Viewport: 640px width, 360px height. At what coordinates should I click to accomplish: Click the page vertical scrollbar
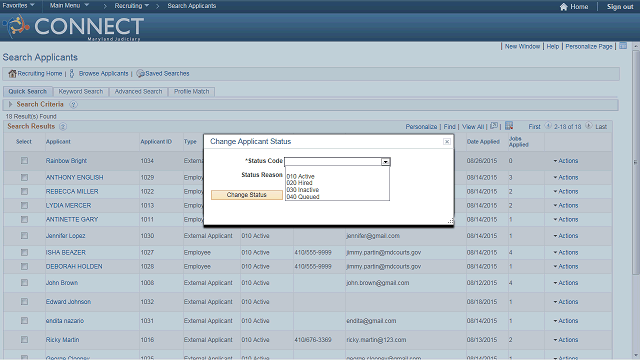click(x=636, y=163)
